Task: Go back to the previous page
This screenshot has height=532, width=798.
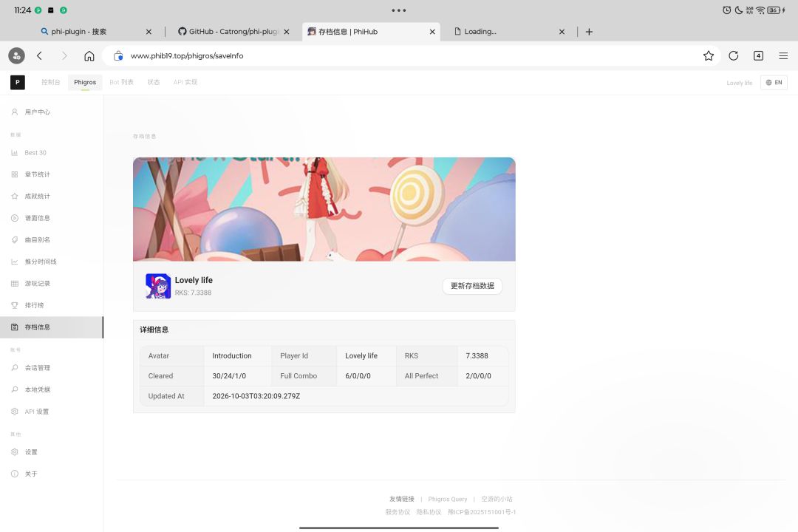Action: pos(39,56)
